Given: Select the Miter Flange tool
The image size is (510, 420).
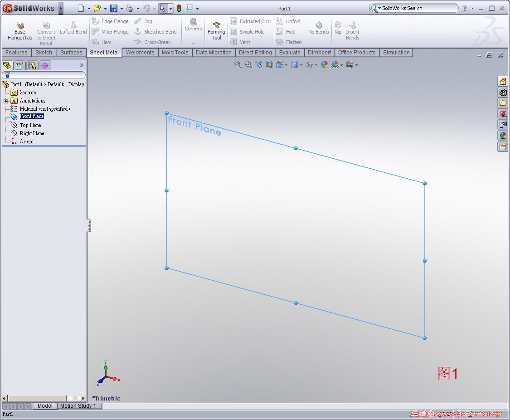Looking at the screenshot, I should [110, 32].
